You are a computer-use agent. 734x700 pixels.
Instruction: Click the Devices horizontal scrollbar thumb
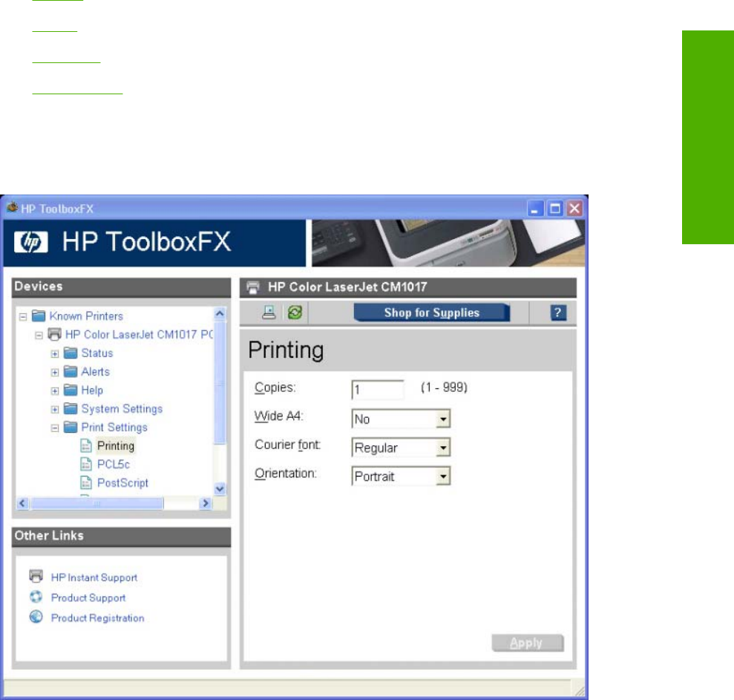97,503
